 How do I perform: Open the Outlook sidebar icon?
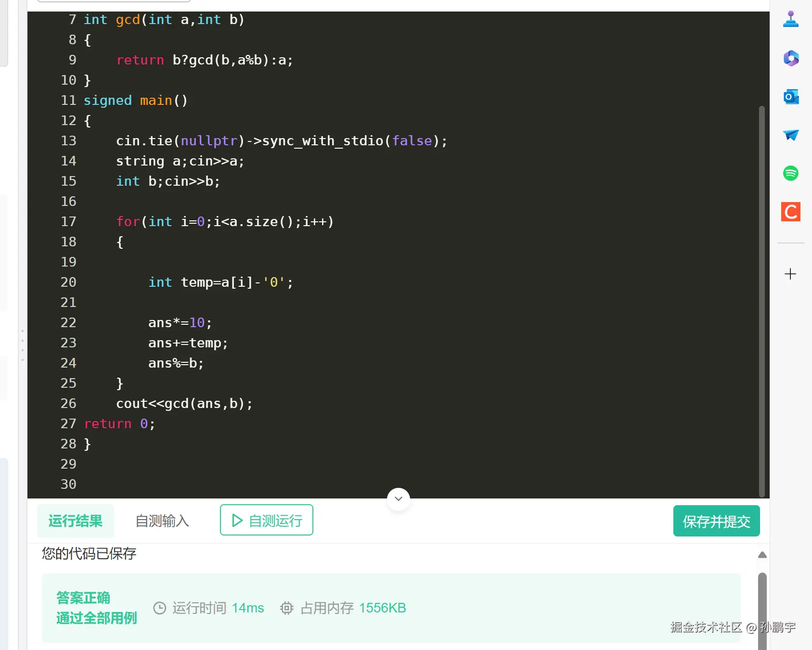pos(790,97)
